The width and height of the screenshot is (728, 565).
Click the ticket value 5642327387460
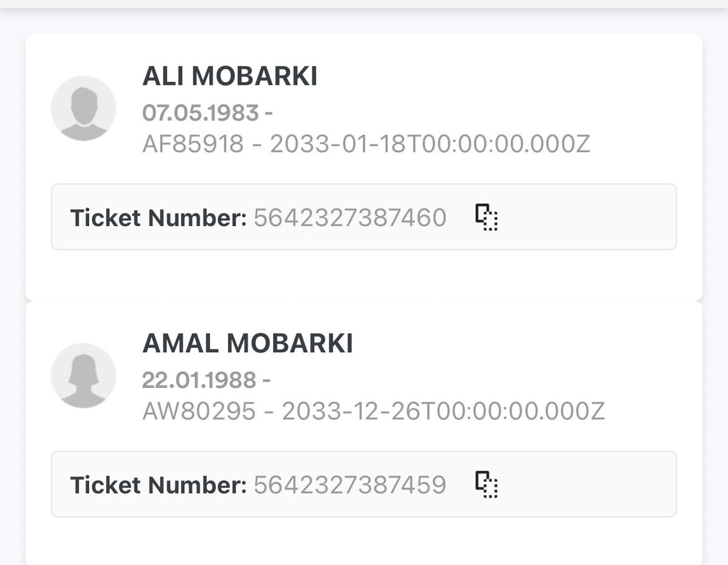point(349,218)
